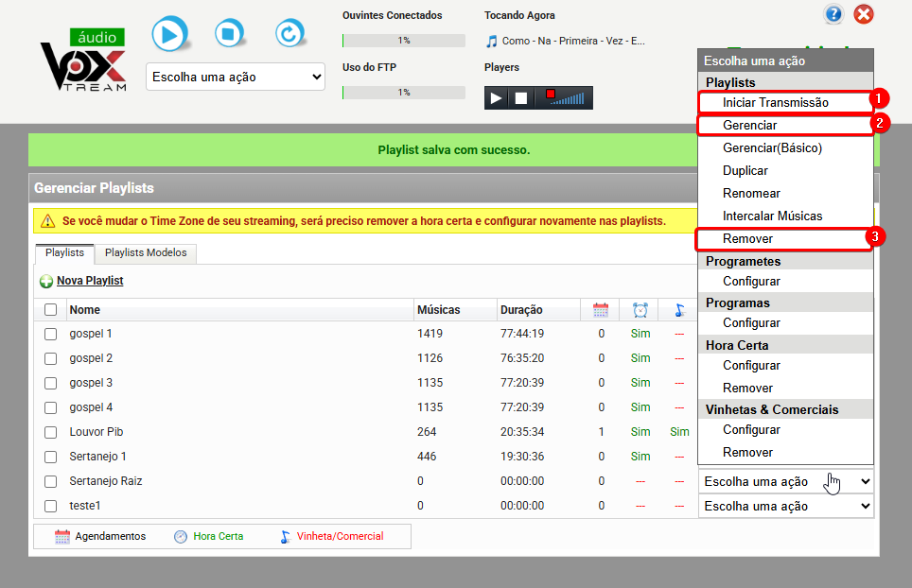Click the Nova Playlist link
The height and width of the screenshot is (588, 912).
tap(89, 281)
